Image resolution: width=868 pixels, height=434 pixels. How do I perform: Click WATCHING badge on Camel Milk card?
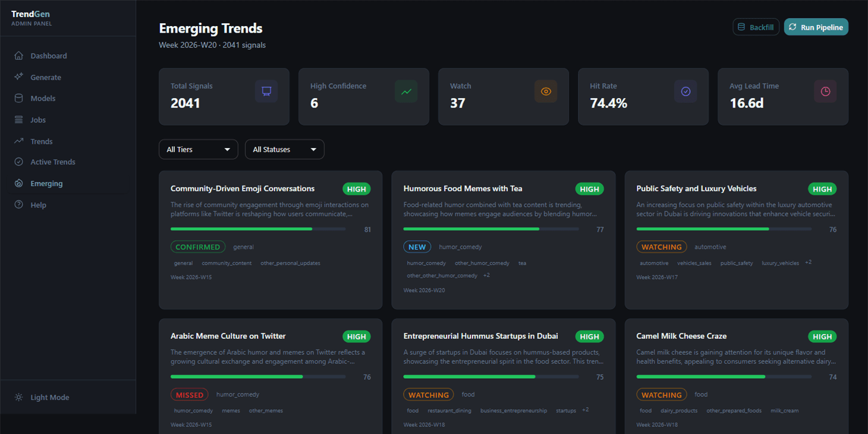662,394
